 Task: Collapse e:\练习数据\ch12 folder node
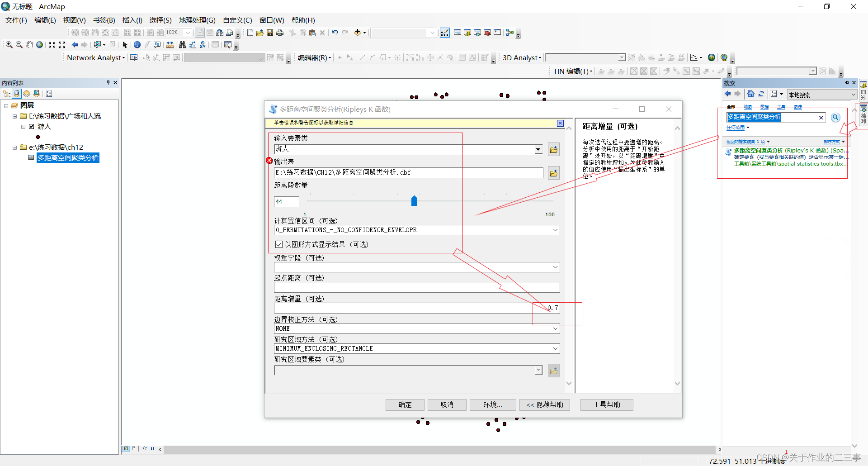point(14,147)
